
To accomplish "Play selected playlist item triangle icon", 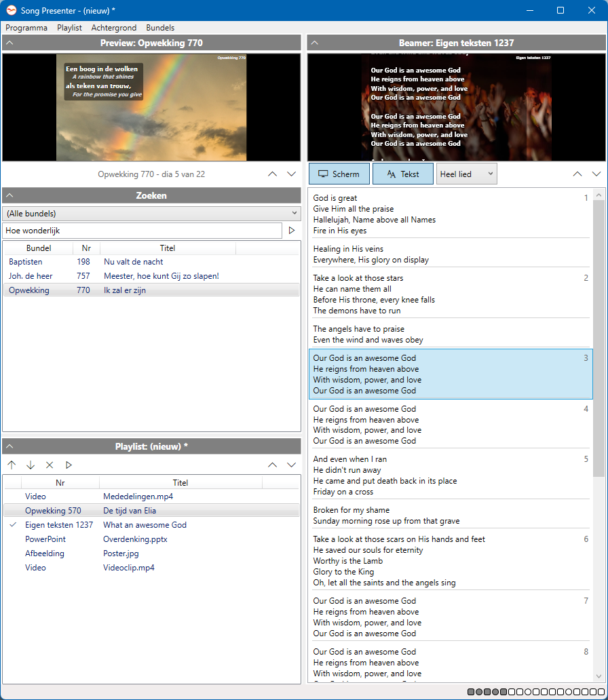I will coord(69,465).
